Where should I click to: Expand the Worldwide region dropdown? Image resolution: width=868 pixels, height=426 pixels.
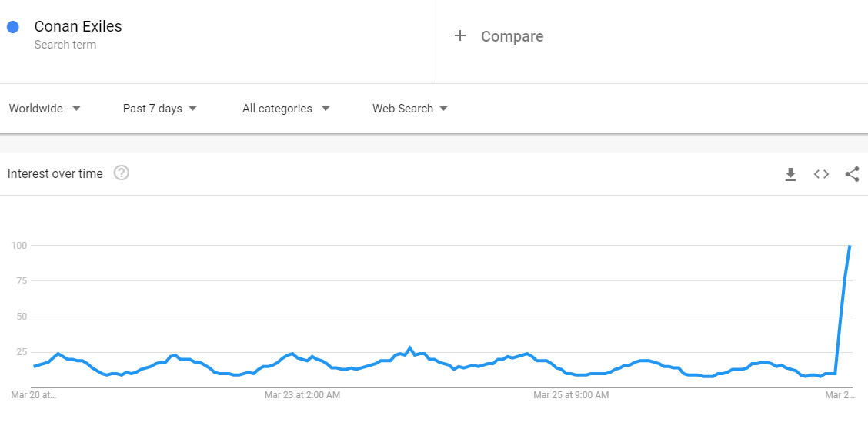pyautogui.click(x=45, y=109)
